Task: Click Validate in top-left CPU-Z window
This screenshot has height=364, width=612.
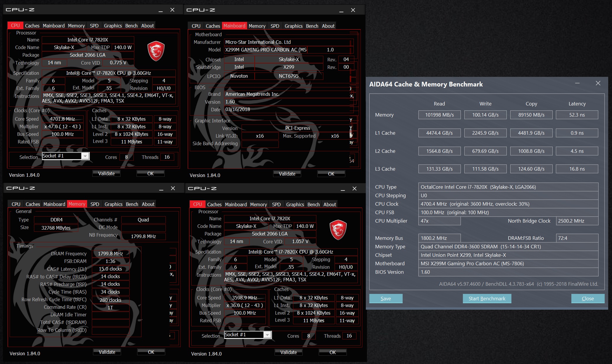Action: click(106, 174)
